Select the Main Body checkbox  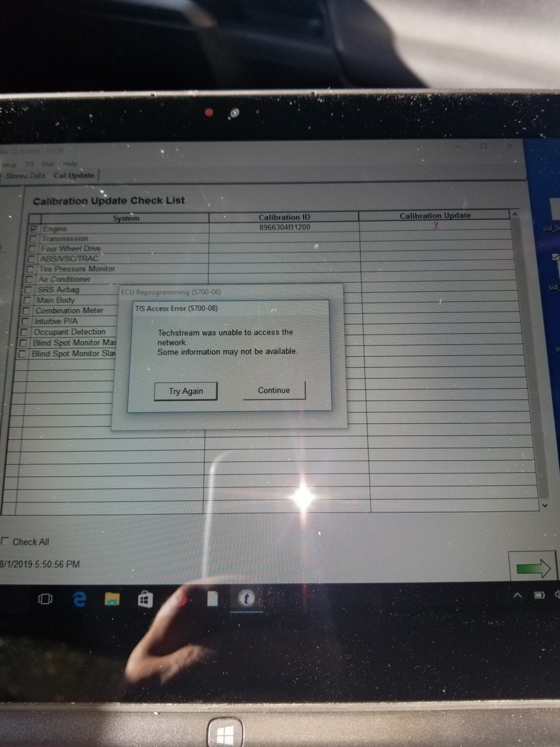pyautogui.click(x=27, y=301)
